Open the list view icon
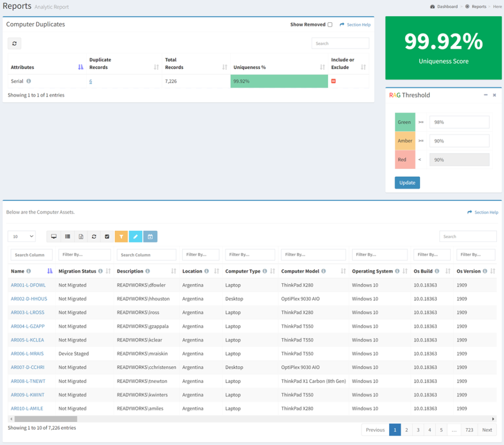This screenshot has height=445, width=504. pyautogui.click(x=67, y=236)
